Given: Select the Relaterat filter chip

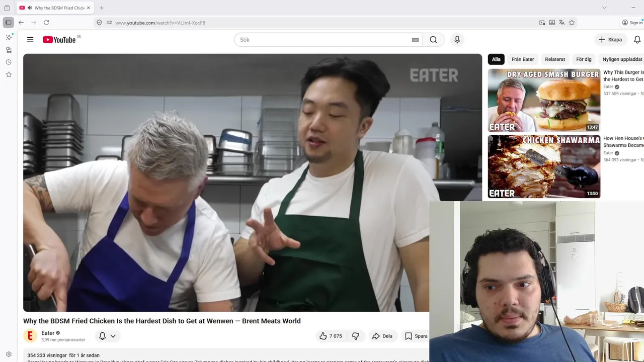Looking at the screenshot, I should click(x=555, y=59).
